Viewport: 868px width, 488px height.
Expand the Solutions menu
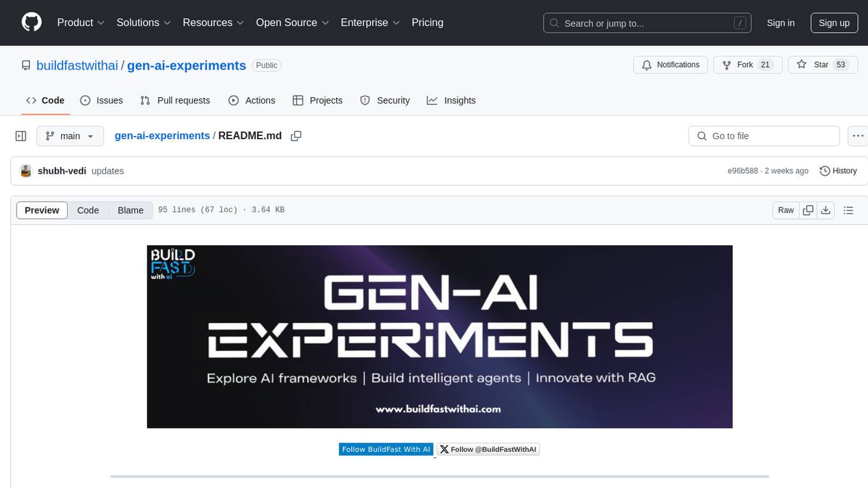pyautogui.click(x=144, y=22)
